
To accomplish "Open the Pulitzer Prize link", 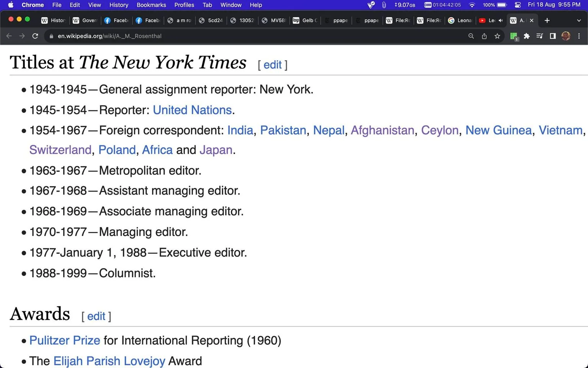I will tap(65, 340).
